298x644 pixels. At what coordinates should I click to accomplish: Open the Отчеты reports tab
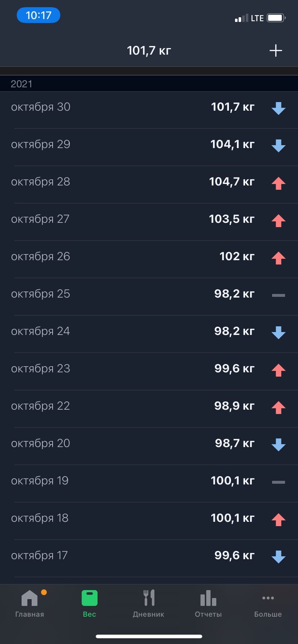[208, 604]
